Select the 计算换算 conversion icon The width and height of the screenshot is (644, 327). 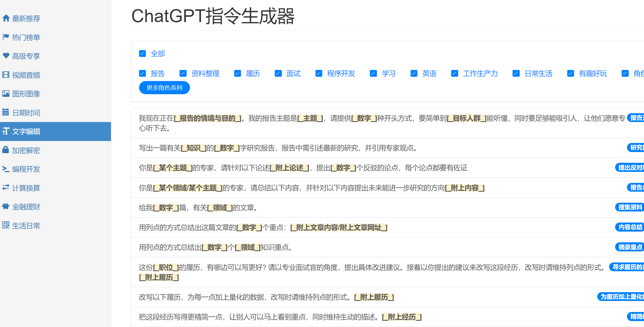[6, 188]
